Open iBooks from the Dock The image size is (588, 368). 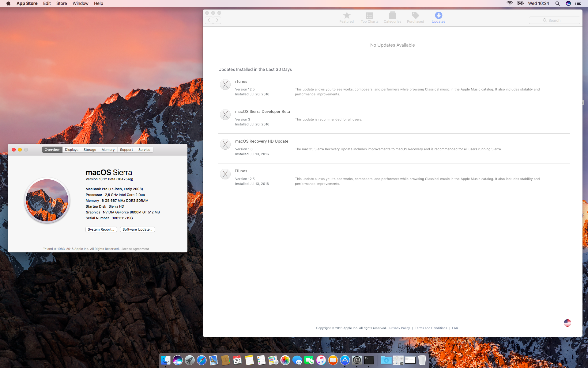[333, 360]
